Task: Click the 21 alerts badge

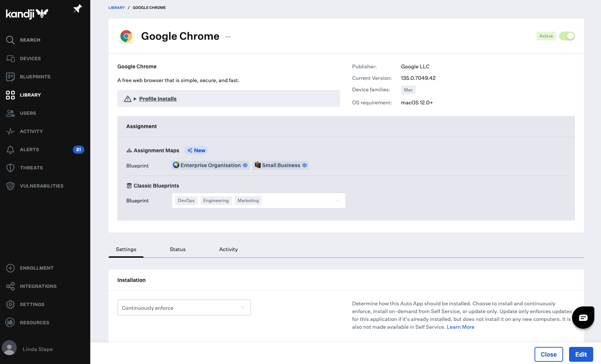Action: coord(78,150)
